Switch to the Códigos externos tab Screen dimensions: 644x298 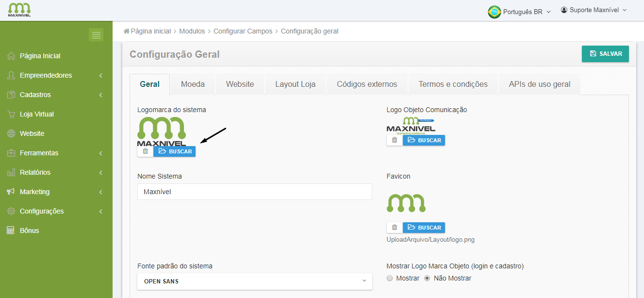[x=367, y=84]
